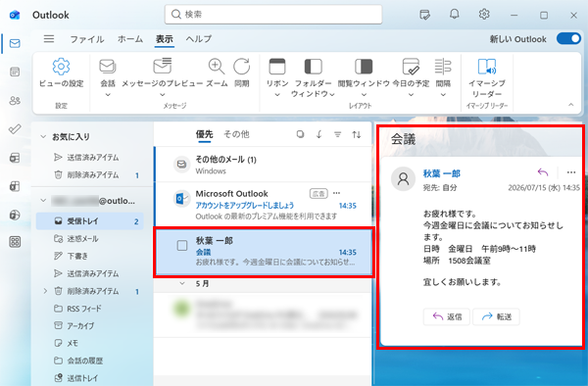
Task: Click the 会話 envelope icon in ribbon
Action: (108, 67)
